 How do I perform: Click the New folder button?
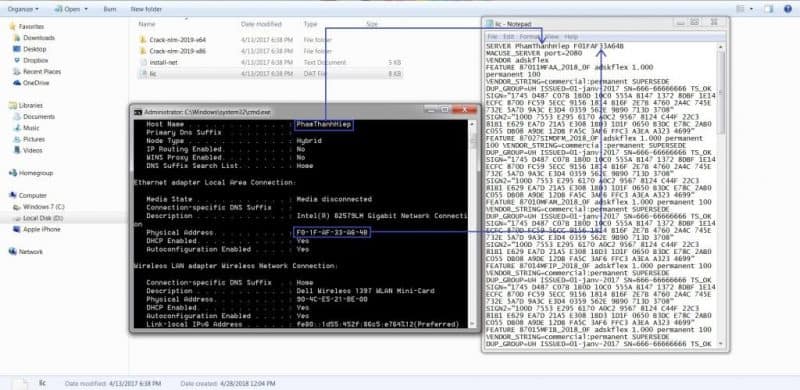(146, 9)
